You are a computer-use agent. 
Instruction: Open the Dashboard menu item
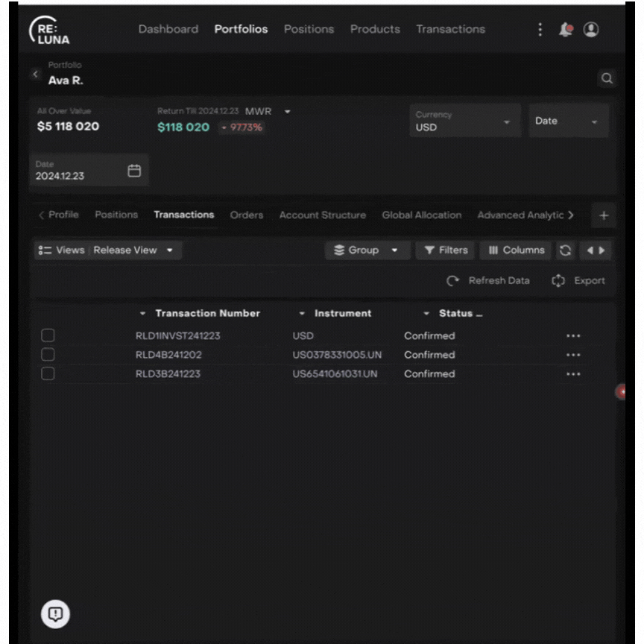click(168, 29)
